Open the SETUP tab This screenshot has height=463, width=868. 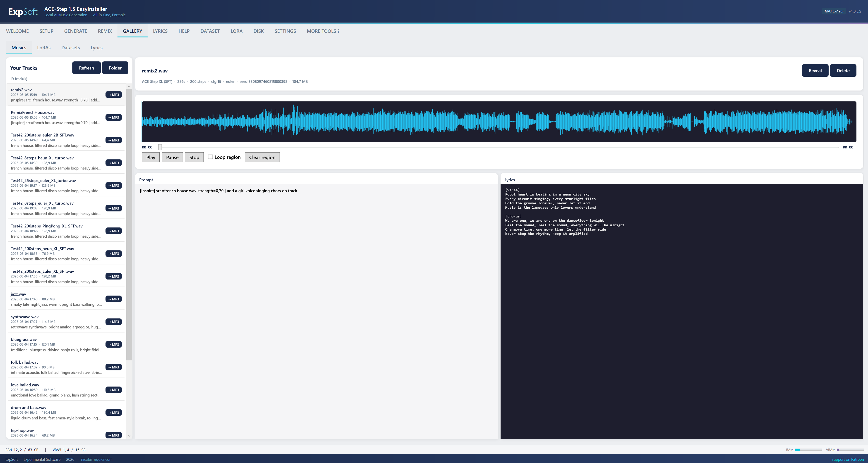pos(46,31)
